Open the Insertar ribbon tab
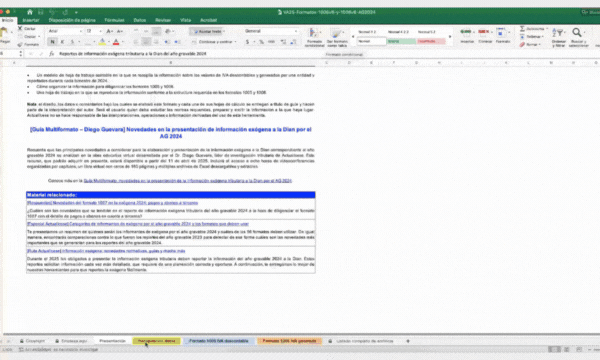600x360 pixels. 31,20
